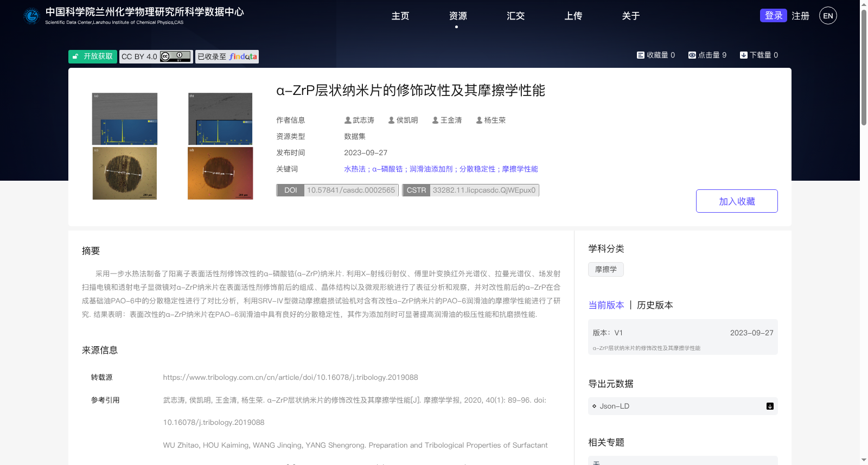Screen dimensions: 868x465
Task: Open bottom-right orange wear scar thumbnail
Action: (x=220, y=173)
